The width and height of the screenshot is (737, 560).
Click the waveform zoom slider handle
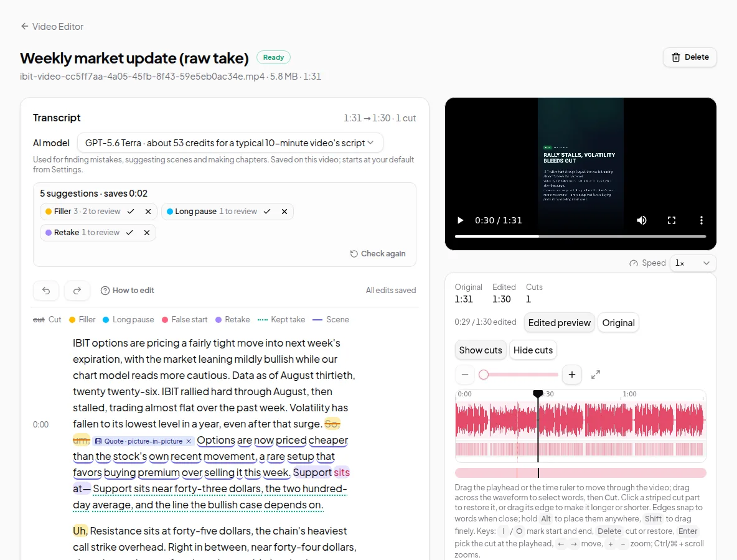(x=484, y=375)
